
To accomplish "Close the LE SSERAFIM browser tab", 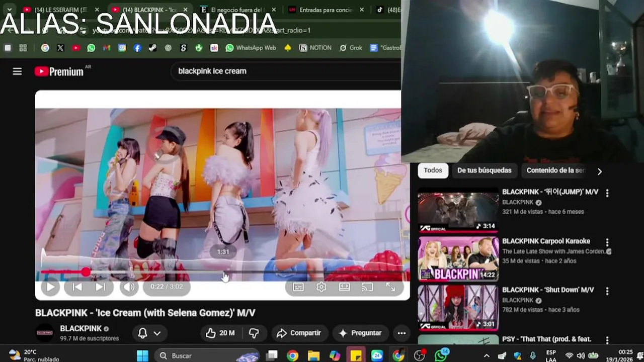I will pyautogui.click(x=97, y=10).
